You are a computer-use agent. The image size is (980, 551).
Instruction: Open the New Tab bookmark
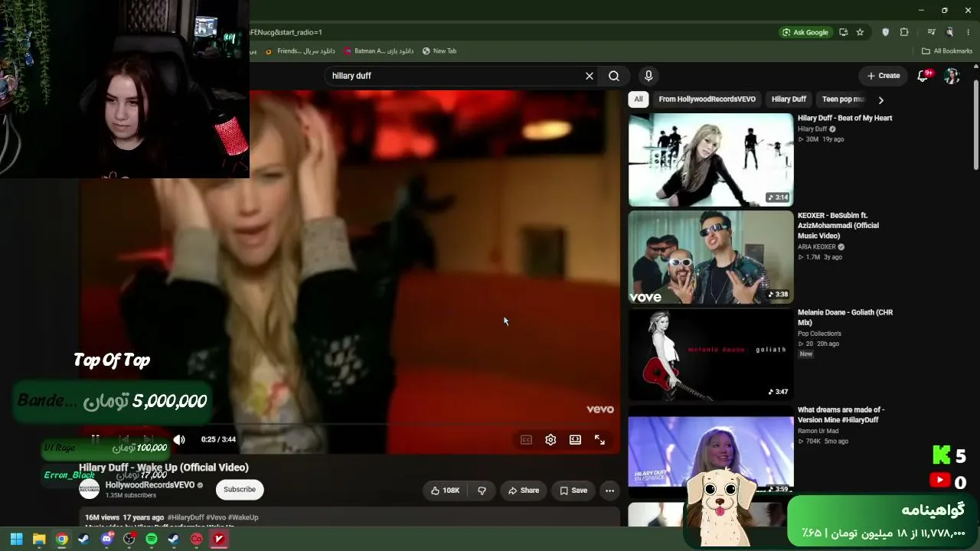coord(439,51)
